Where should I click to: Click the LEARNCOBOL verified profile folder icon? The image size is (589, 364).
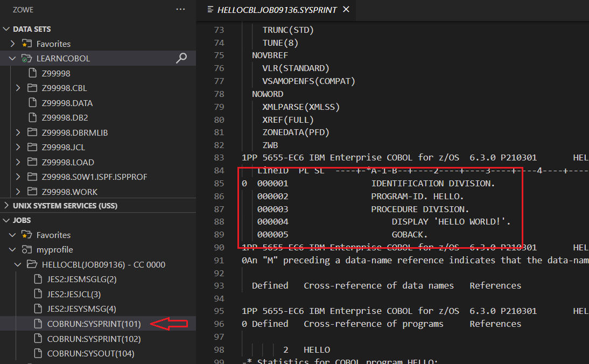[x=27, y=58]
